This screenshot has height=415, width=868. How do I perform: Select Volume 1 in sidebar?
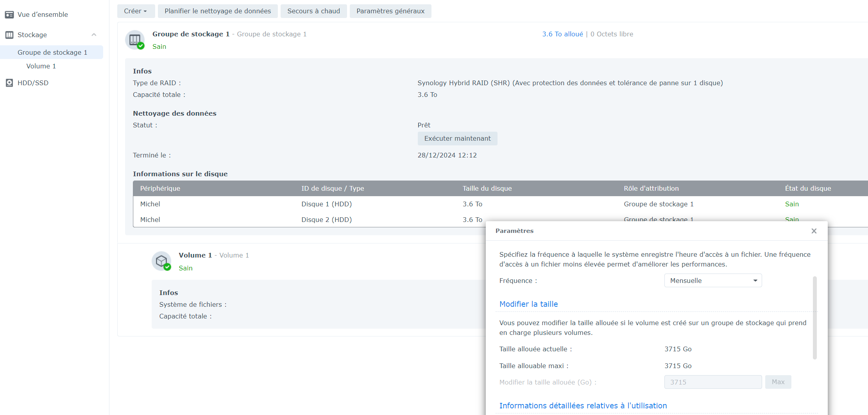pos(41,66)
